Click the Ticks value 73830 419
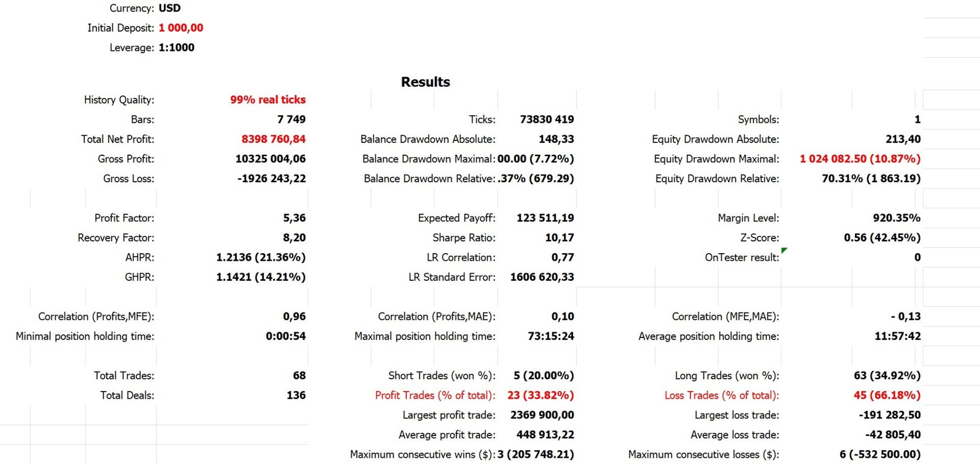The image size is (980, 464). 546,119
